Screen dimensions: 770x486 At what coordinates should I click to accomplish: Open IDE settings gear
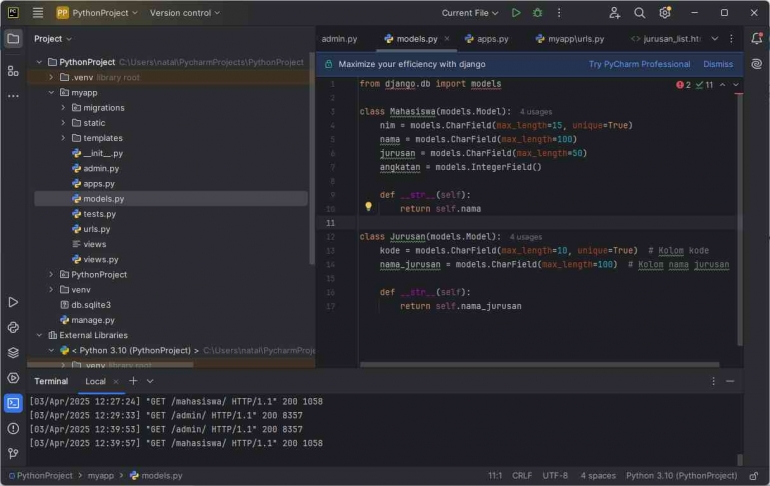coord(665,13)
